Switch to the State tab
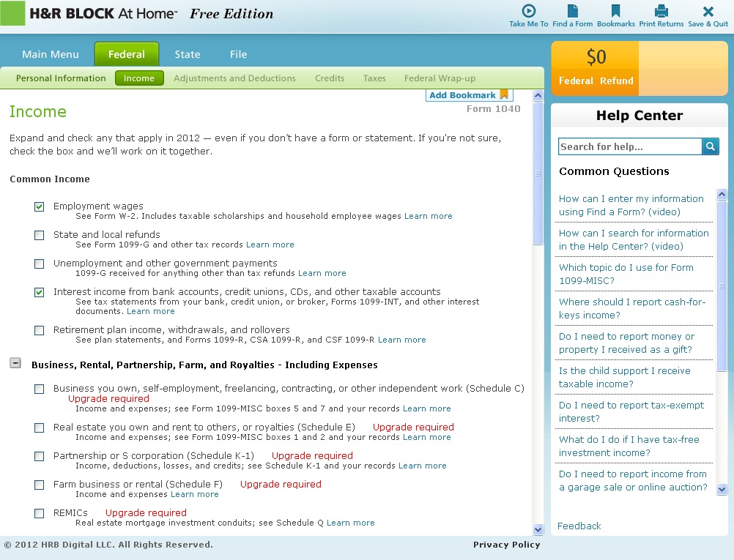Viewport: 734px width, 560px height. pyautogui.click(x=187, y=53)
